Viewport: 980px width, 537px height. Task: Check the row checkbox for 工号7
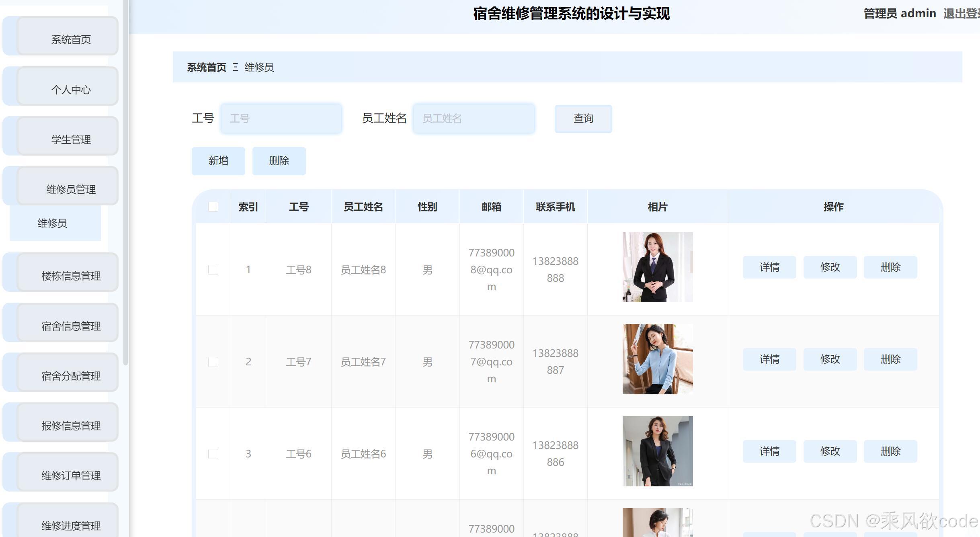point(213,362)
